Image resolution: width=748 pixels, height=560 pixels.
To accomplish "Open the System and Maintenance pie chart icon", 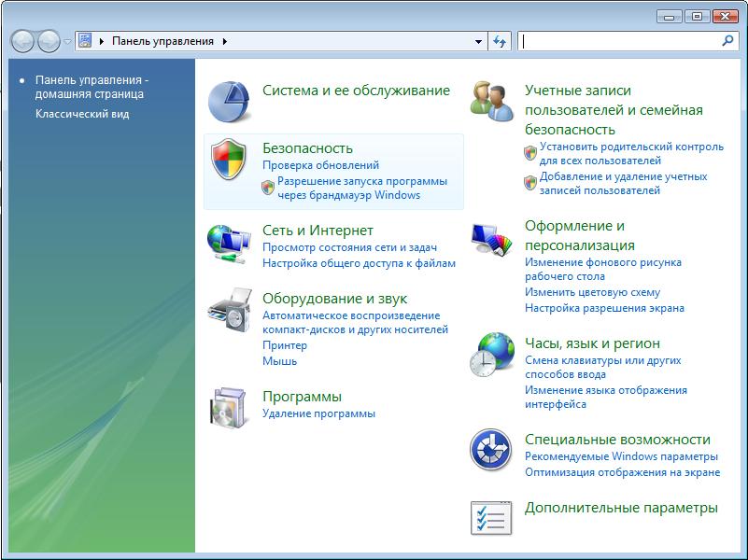I will [x=229, y=102].
